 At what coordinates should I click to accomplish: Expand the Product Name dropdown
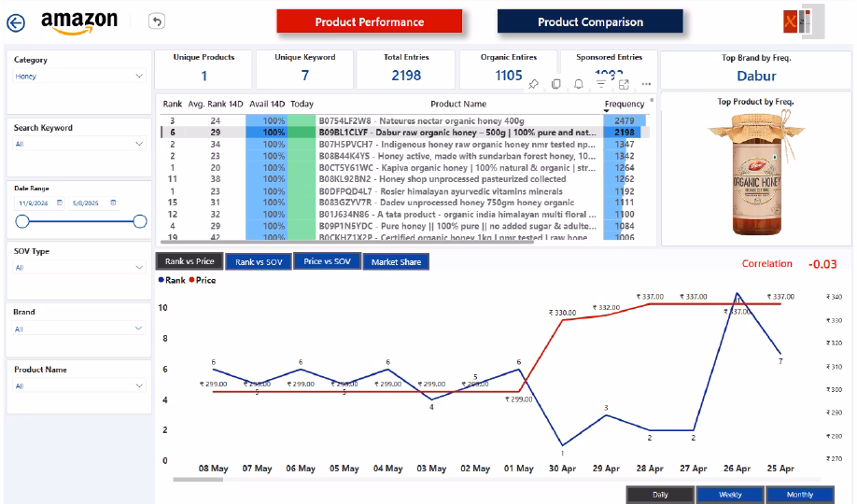pyautogui.click(x=139, y=385)
